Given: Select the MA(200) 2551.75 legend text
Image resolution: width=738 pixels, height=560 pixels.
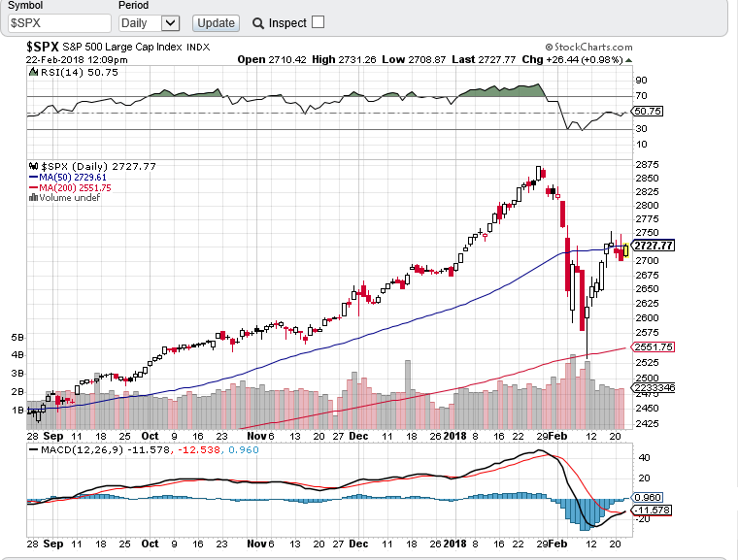Looking at the screenshot, I should [75, 187].
